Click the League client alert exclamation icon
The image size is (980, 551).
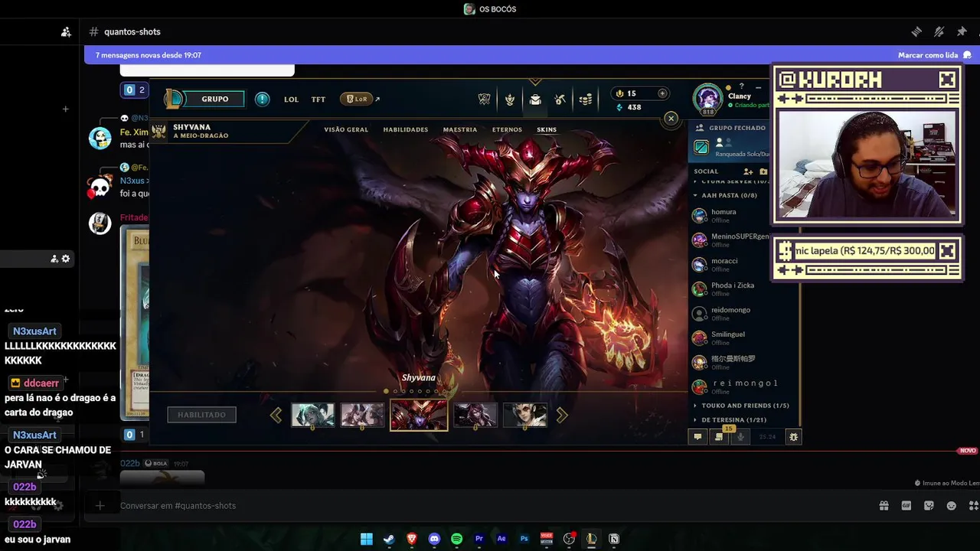[262, 99]
